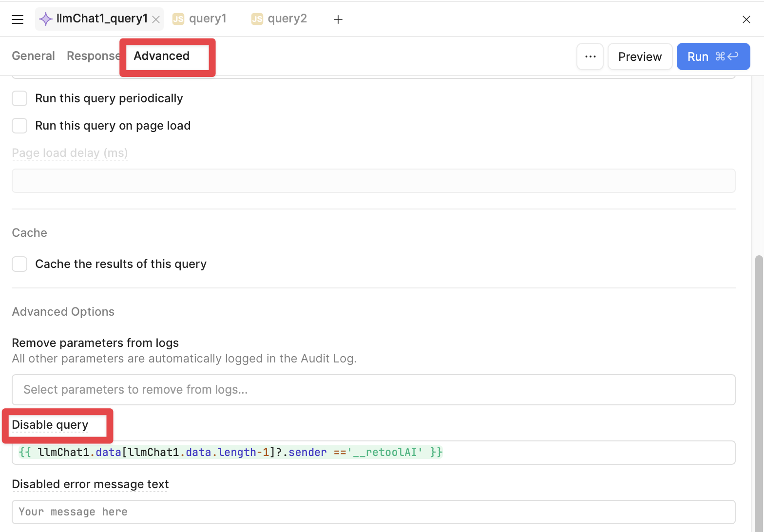Click the llmChat1_query1 sparkle icon
The height and width of the screenshot is (532, 764).
45,19
